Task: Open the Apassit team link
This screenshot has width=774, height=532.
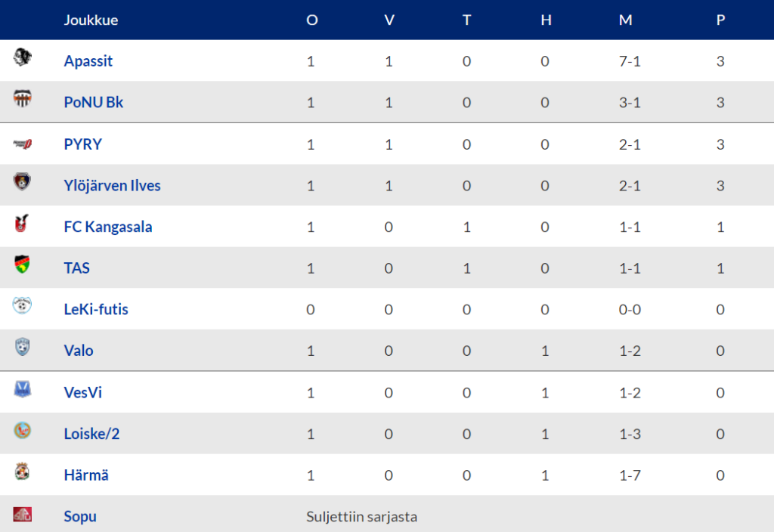Action: click(x=88, y=60)
